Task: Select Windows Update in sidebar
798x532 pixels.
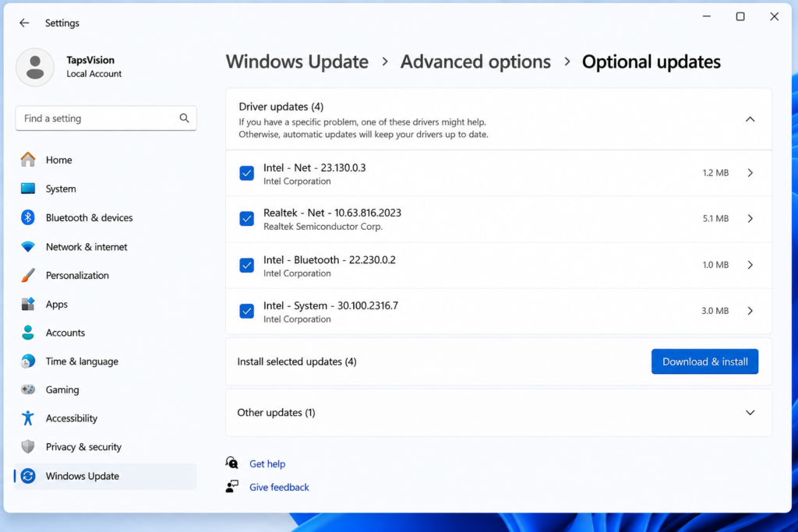Action: pos(106,476)
